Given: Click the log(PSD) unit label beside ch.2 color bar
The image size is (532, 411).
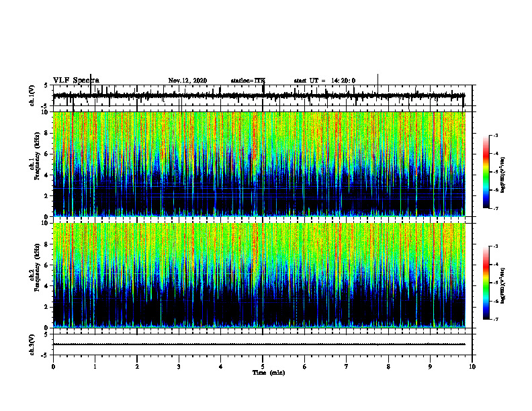Looking at the screenshot, I should coord(503,285).
